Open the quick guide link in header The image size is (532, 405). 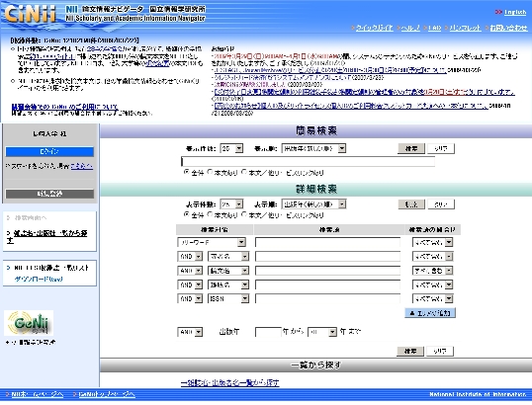[374, 28]
